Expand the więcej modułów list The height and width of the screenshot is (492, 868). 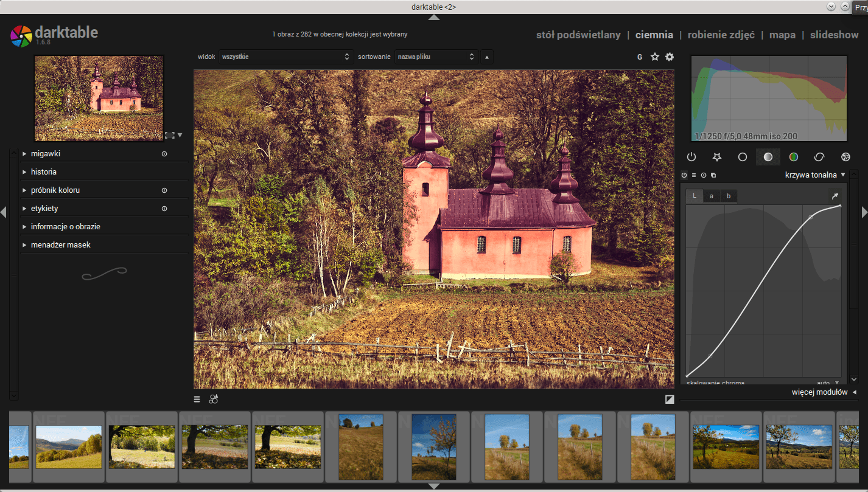click(x=824, y=392)
